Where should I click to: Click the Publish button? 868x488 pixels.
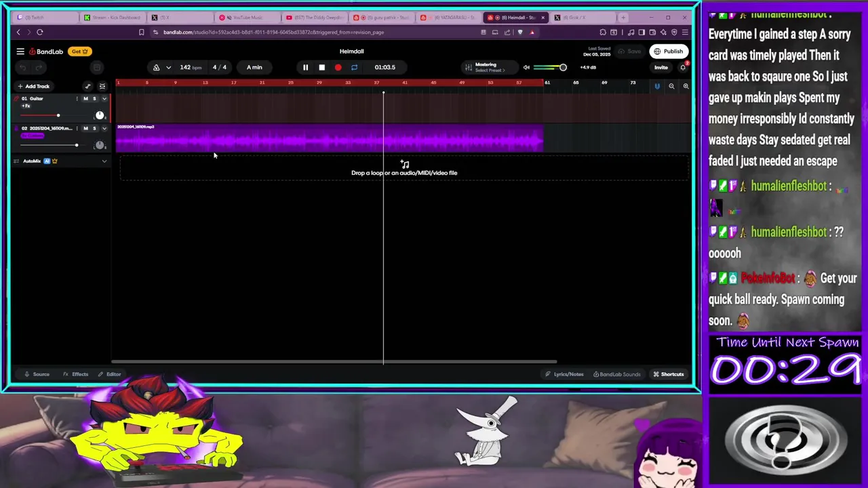[668, 52]
